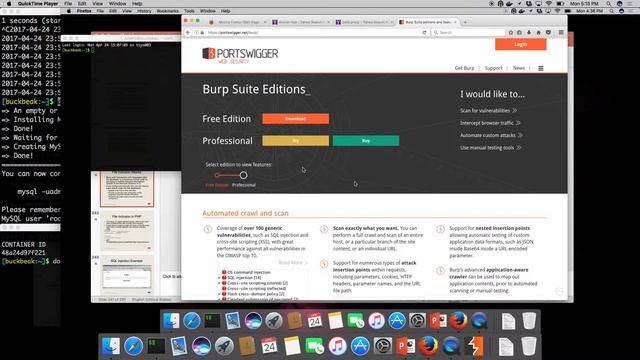The image size is (640, 360).
Task: Go to Firefox home page icon
Action: click(538, 33)
